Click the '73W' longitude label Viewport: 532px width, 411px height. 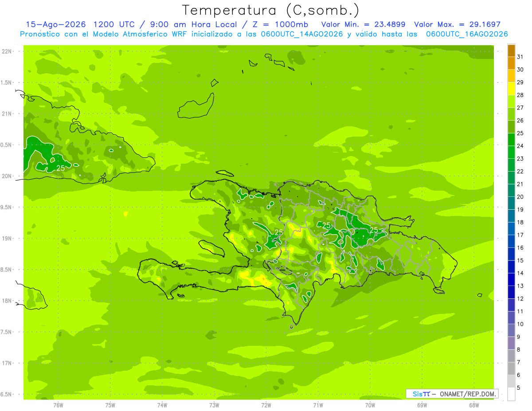pos(214,405)
